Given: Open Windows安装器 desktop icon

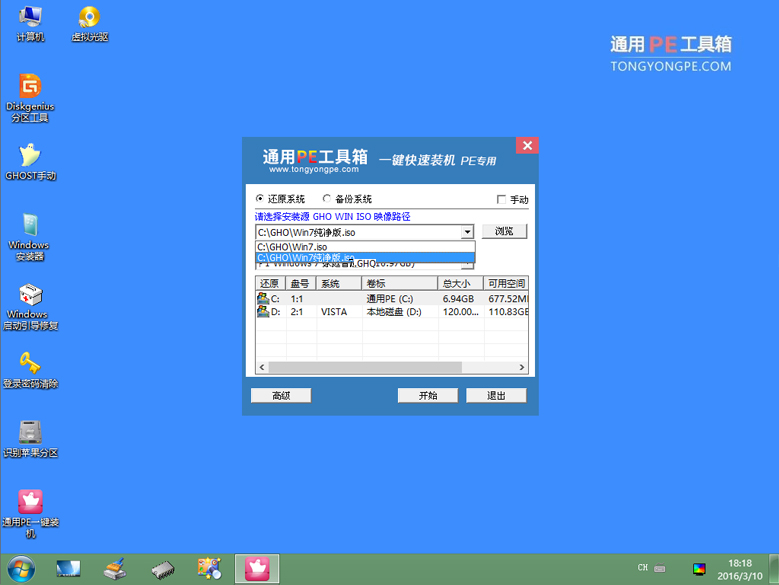Looking at the screenshot, I should tap(30, 228).
